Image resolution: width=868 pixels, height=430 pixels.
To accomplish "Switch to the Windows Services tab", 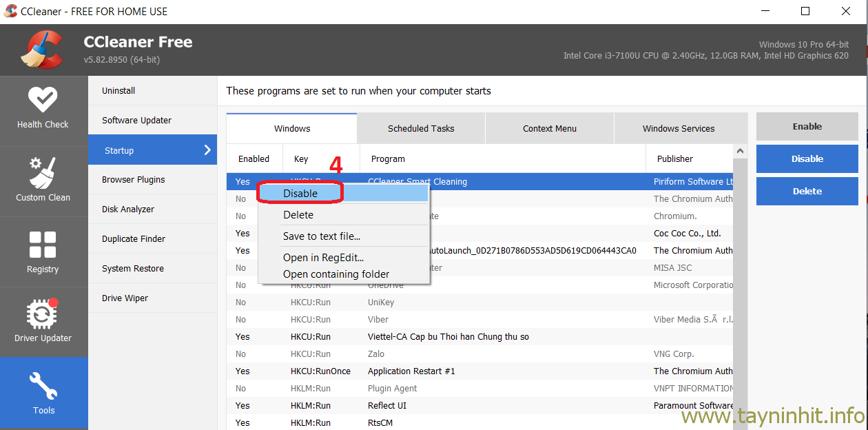I will (x=679, y=128).
